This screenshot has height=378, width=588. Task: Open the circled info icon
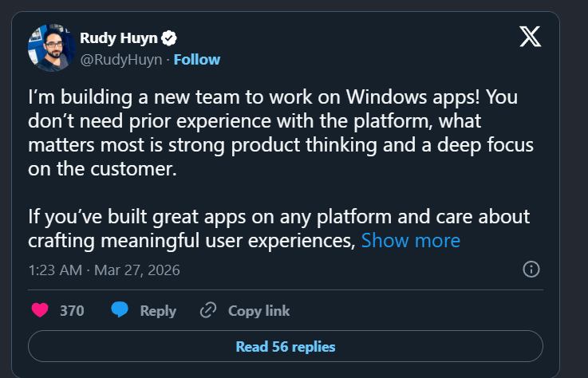(x=531, y=269)
